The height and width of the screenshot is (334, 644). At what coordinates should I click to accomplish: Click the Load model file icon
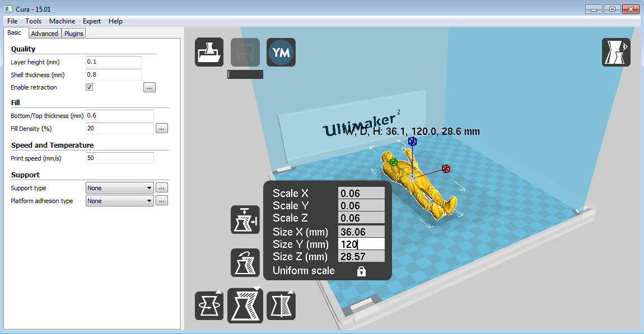coord(209,53)
